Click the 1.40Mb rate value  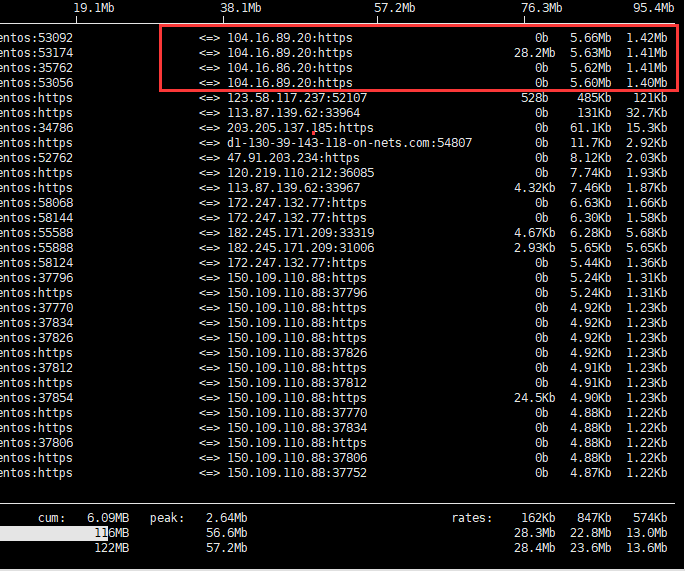[647, 83]
